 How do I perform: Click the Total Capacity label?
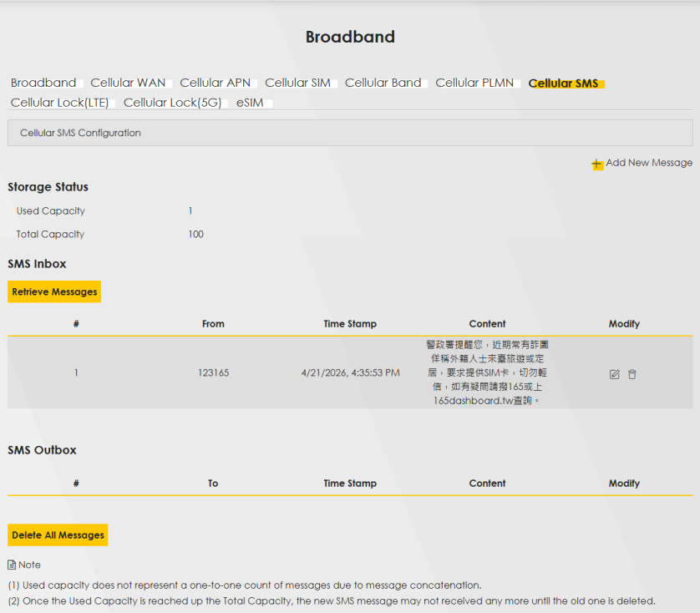pos(50,234)
